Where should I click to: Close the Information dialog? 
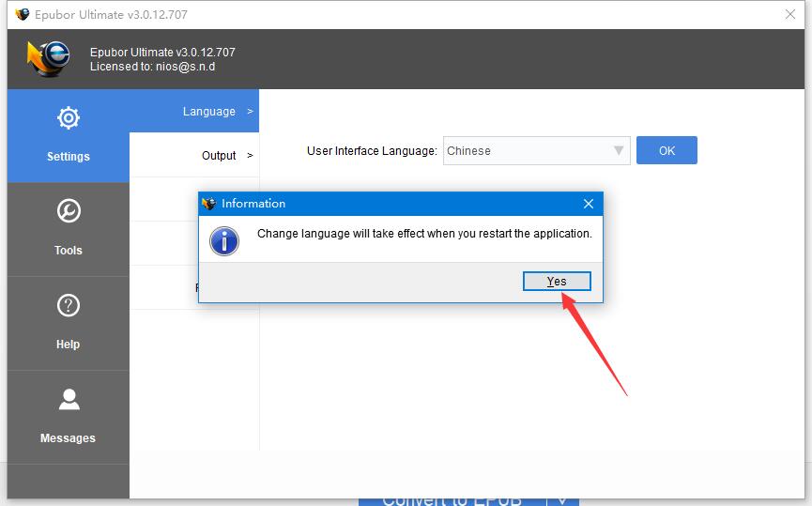[x=589, y=204]
